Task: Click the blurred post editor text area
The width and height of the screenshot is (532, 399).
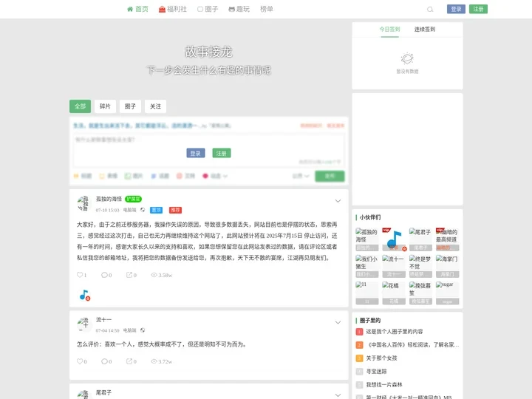Action: pos(208,150)
